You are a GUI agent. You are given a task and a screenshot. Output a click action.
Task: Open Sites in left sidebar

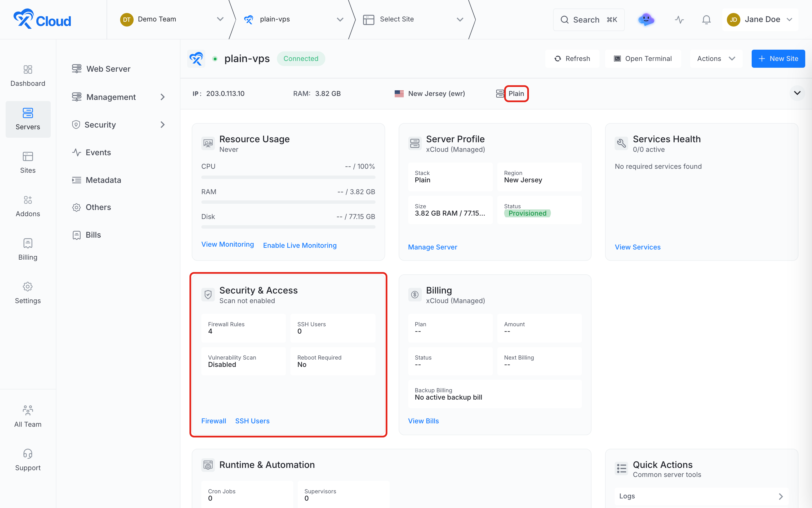click(x=28, y=163)
